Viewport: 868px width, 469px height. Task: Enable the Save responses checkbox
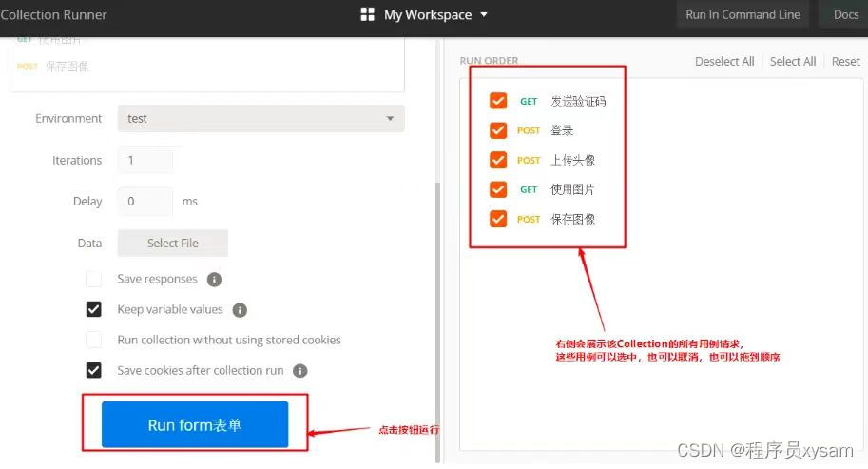point(93,279)
